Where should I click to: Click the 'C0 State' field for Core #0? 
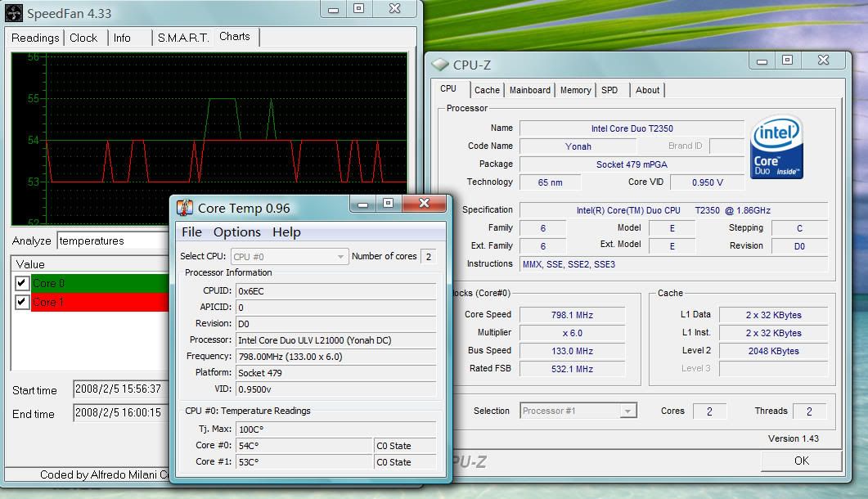[405, 446]
